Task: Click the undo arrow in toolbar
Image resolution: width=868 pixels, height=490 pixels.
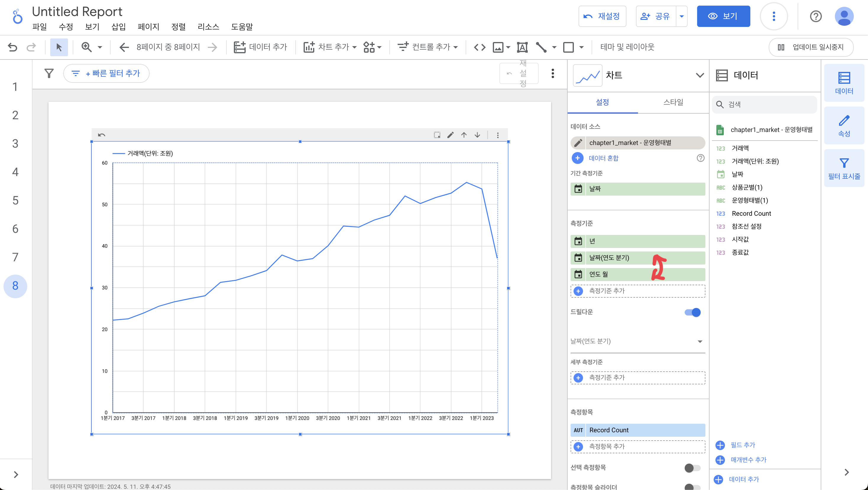Action: tap(13, 47)
